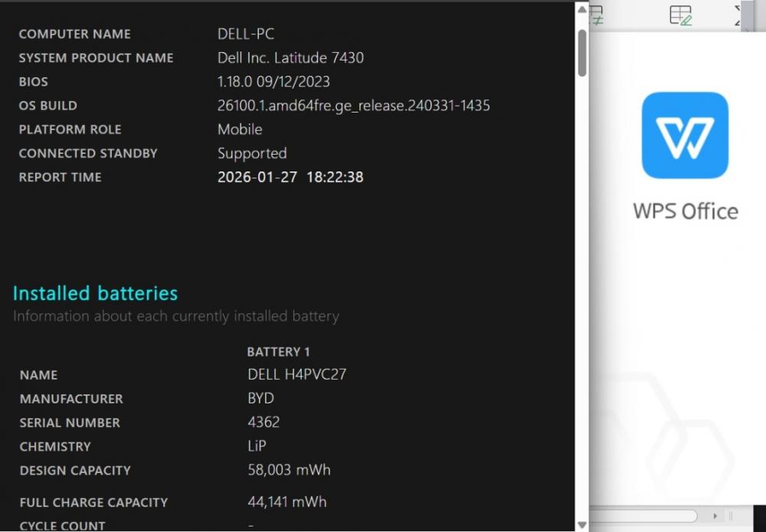Click the battery report vertical scrollbar thumb

point(582,54)
